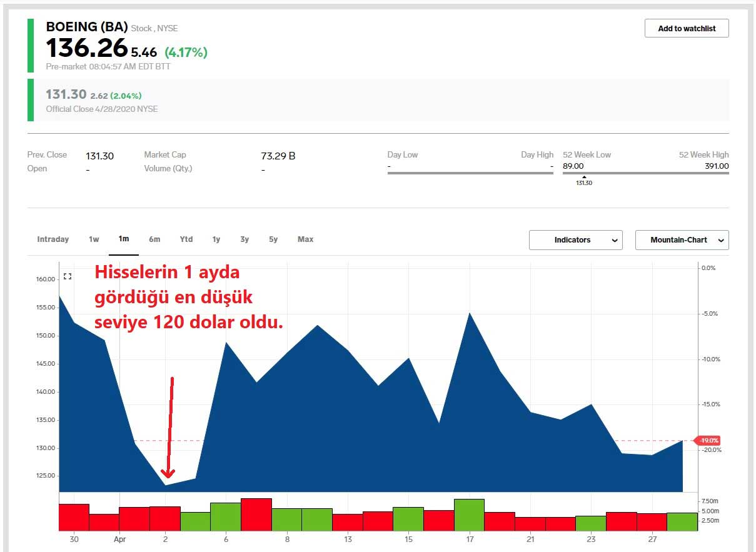
Task: Click the green volume bar above date 17
Action: click(469, 515)
